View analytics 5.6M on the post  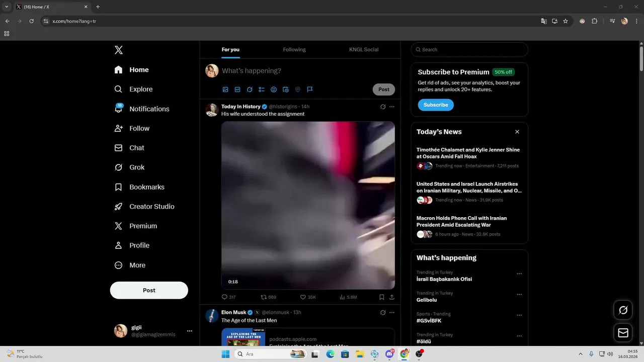click(x=348, y=297)
